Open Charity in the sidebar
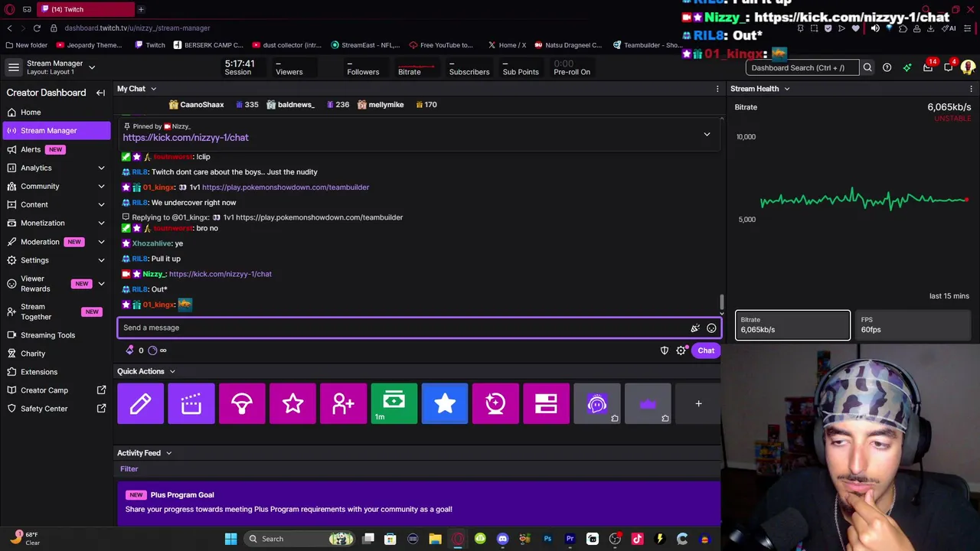Image resolution: width=980 pixels, height=551 pixels. coord(57,354)
